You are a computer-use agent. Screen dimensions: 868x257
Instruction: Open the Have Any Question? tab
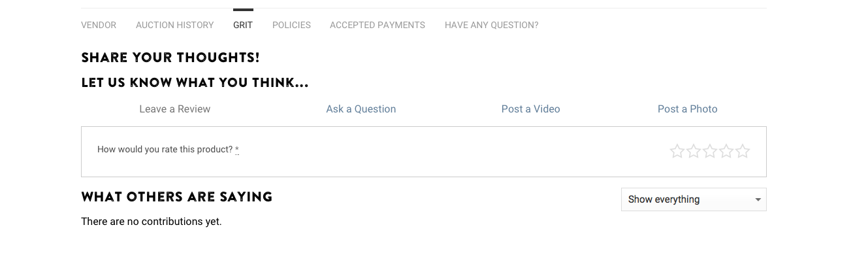492,25
